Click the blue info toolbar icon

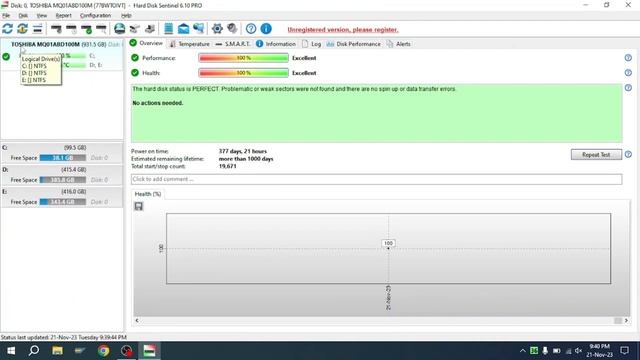(266, 29)
